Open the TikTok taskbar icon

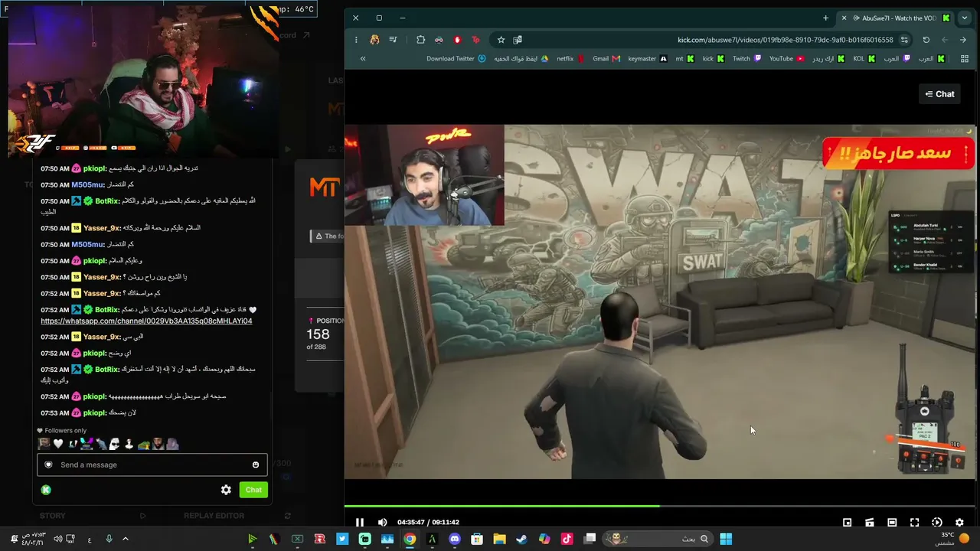click(x=567, y=539)
